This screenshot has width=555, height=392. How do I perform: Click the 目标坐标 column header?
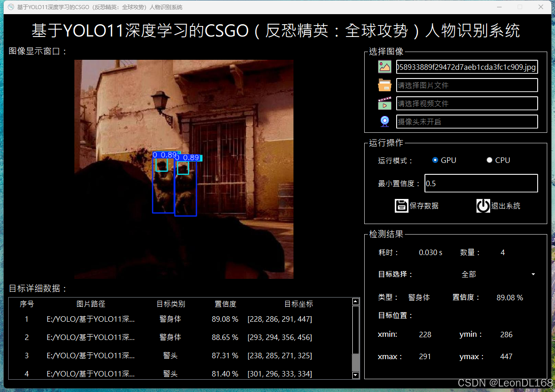click(298, 304)
